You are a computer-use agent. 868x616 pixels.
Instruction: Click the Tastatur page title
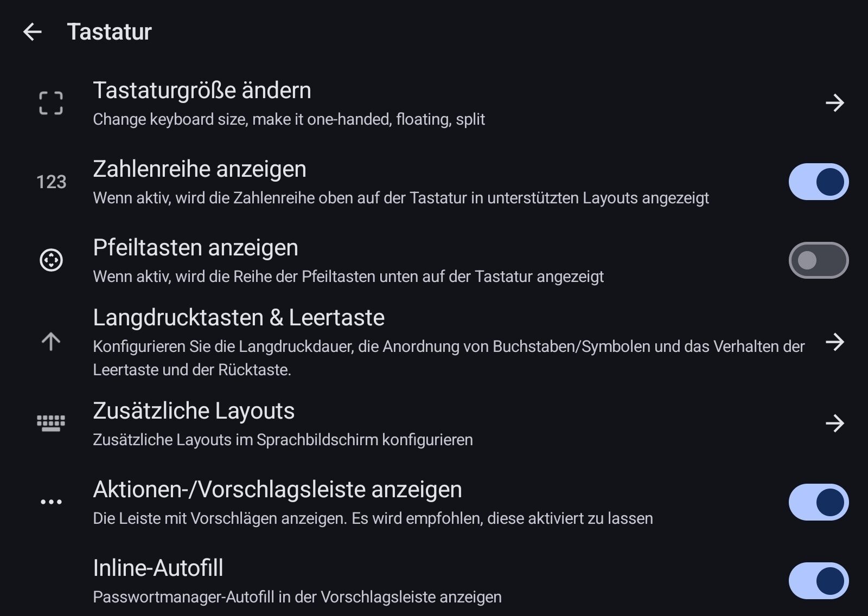coord(109,32)
